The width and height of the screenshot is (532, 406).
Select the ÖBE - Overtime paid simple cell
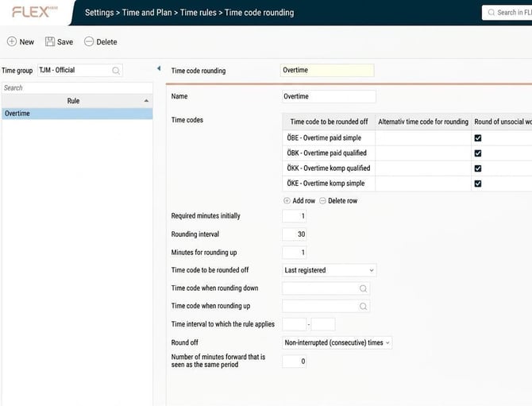click(329, 137)
